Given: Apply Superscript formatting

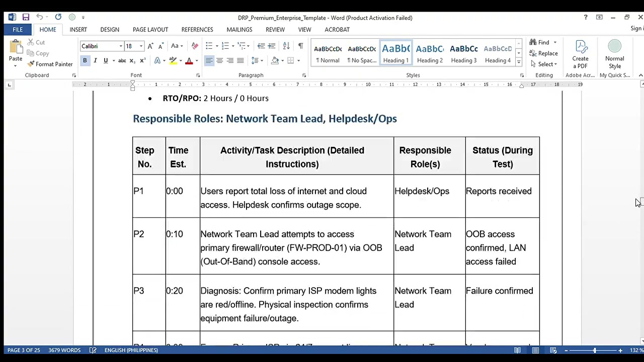Looking at the screenshot, I should pyautogui.click(x=143, y=61).
